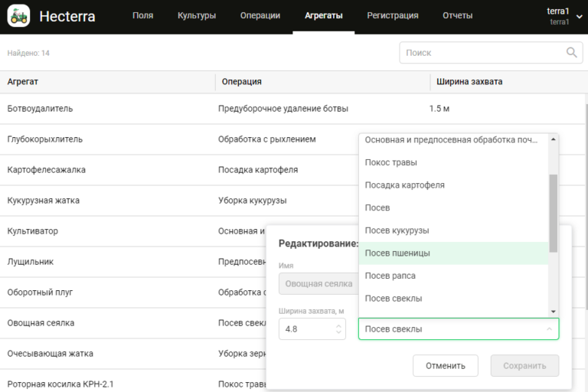588x392 pixels.
Task: Increase capture width with the up arrow
Action: [x=340, y=324]
